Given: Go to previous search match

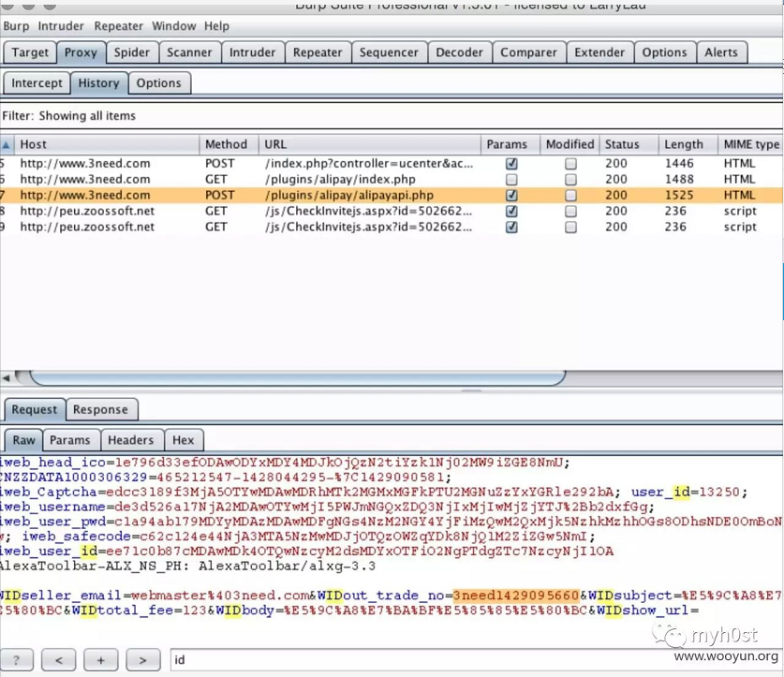Looking at the screenshot, I should (58, 660).
